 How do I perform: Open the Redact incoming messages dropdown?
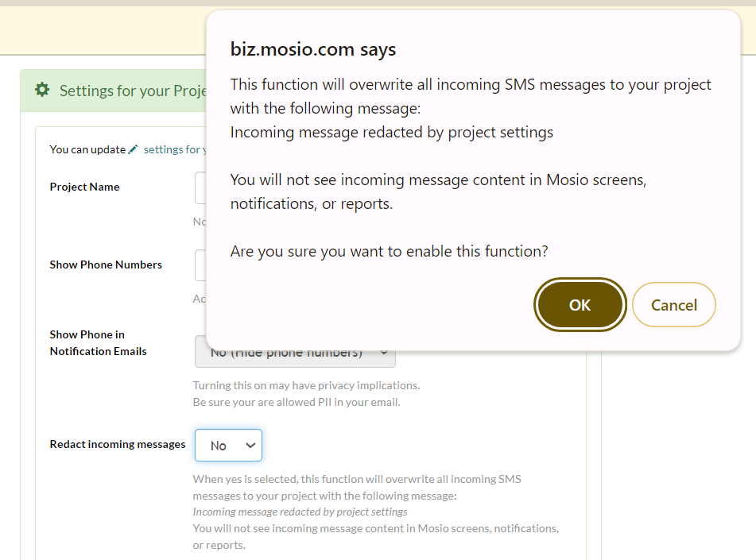coord(228,445)
